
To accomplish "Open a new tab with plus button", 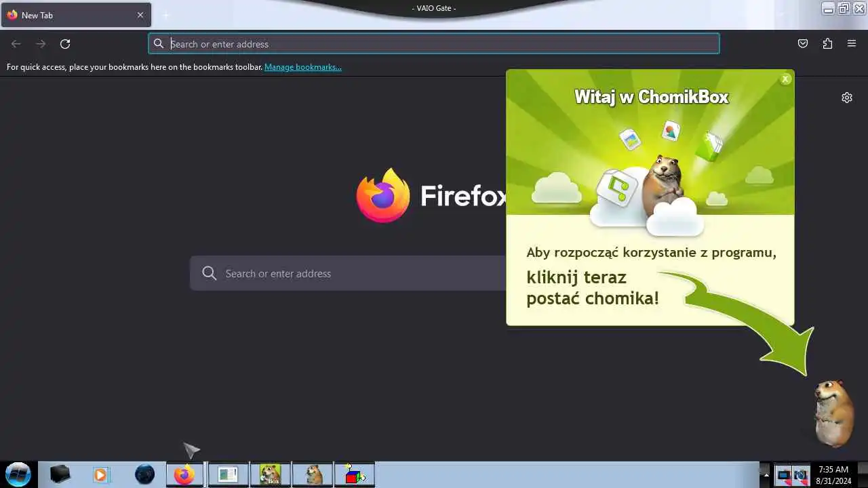I will click(x=165, y=15).
